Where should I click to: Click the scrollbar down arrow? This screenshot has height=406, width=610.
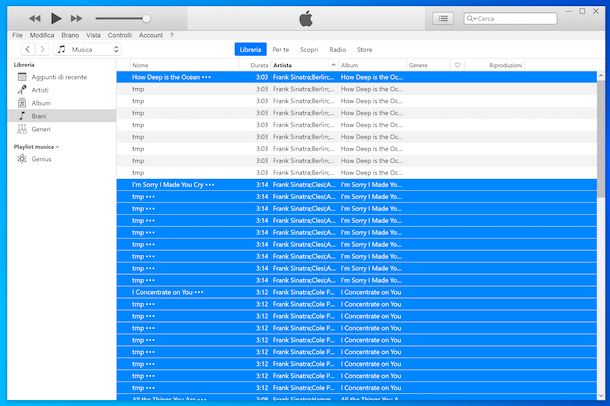(601, 396)
